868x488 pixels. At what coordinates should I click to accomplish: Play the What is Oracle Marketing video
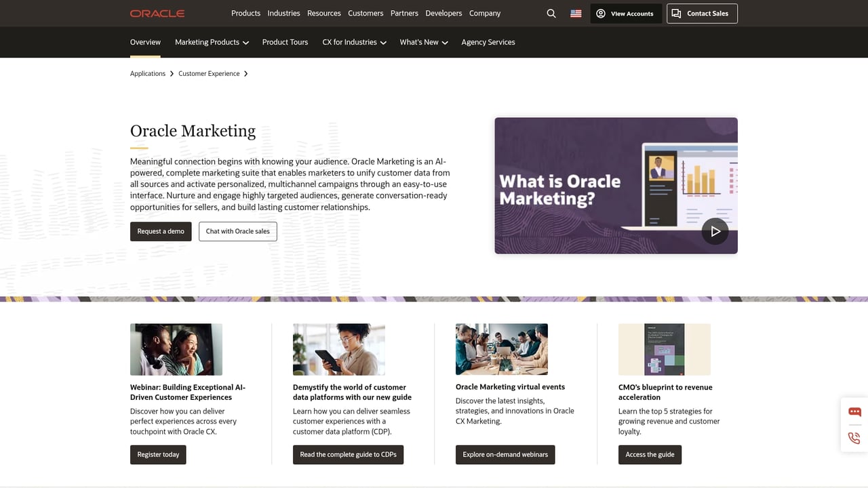[715, 231]
